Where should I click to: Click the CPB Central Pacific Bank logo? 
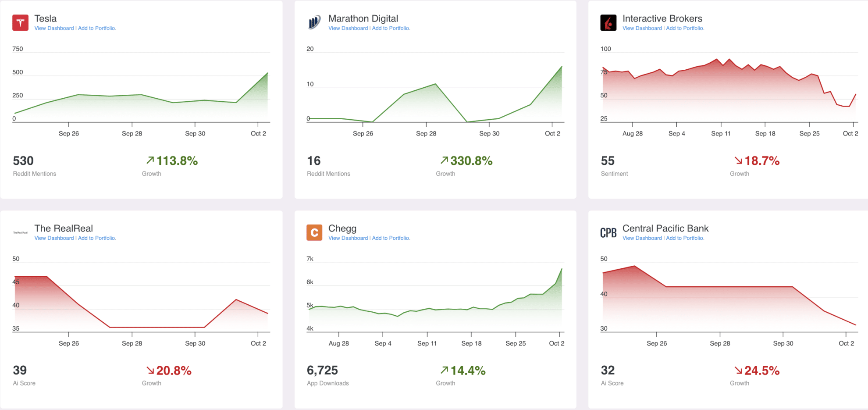point(608,232)
